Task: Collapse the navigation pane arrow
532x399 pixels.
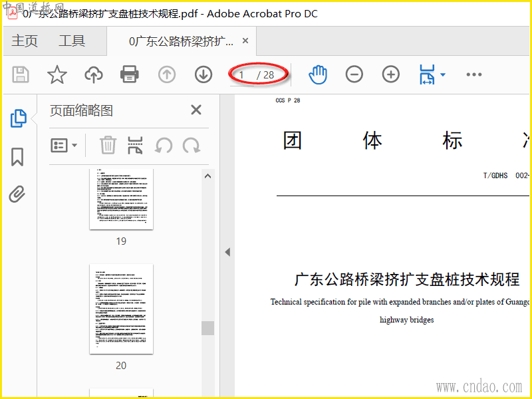Action: (x=227, y=252)
